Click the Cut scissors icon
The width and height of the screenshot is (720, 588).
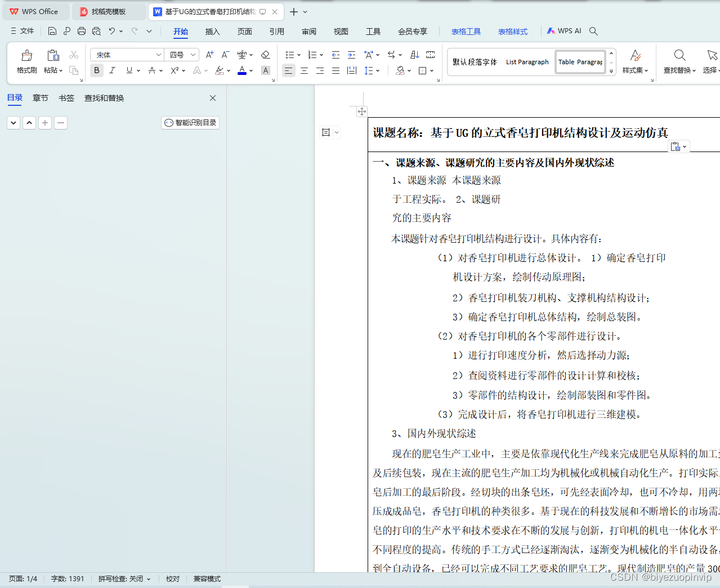coord(74,55)
